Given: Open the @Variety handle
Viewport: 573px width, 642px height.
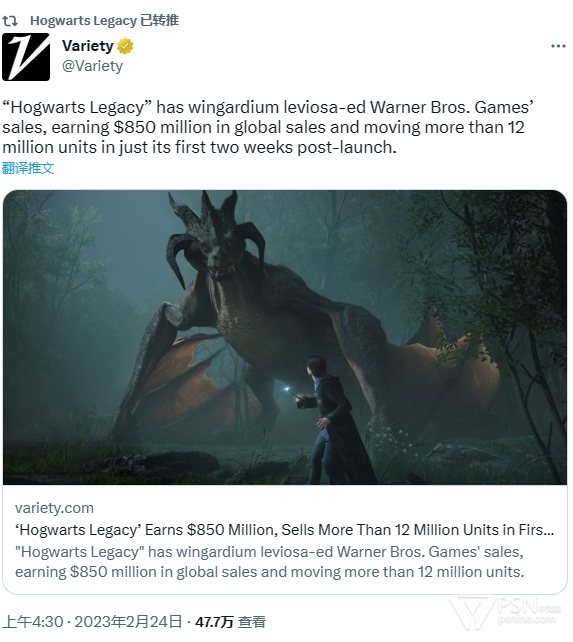Looking at the screenshot, I should coord(92,66).
